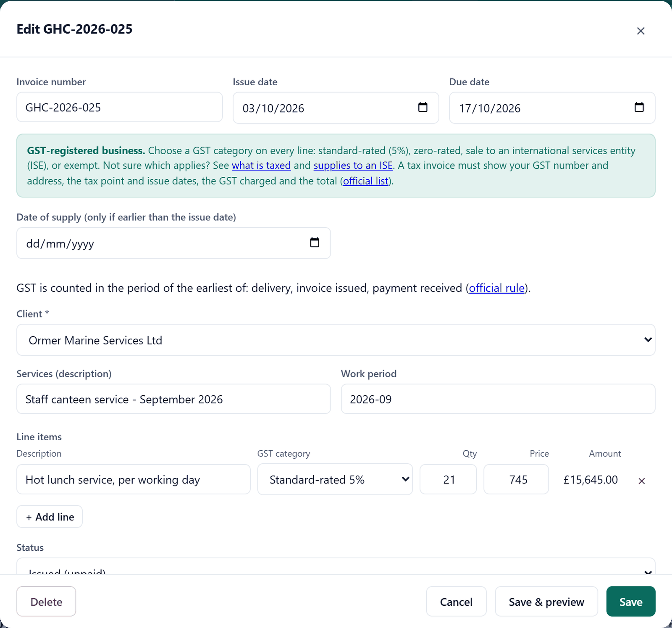Open the 'supplies to an ISE' link

coord(353,166)
